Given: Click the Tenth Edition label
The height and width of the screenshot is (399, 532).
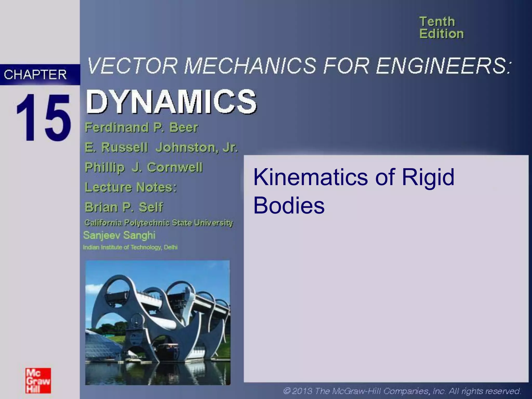Looking at the screenshot, I should tap(441, 28).
